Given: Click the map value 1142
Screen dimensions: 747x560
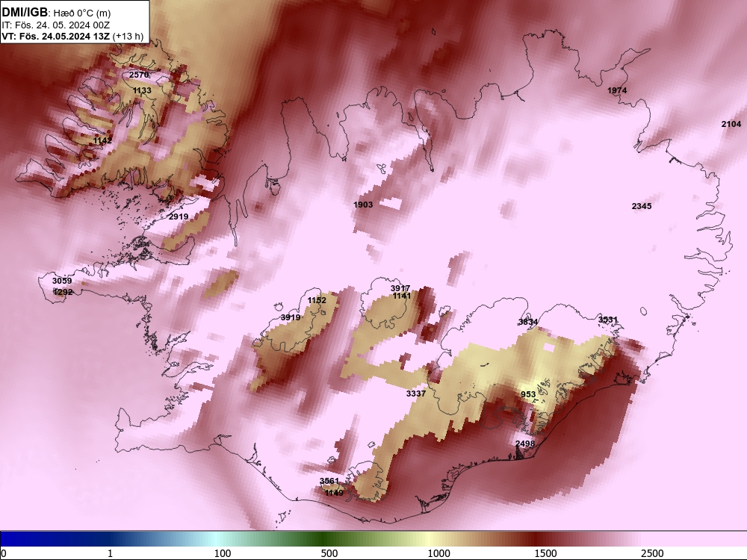Looking at the screenshot, I should [102, 140].
